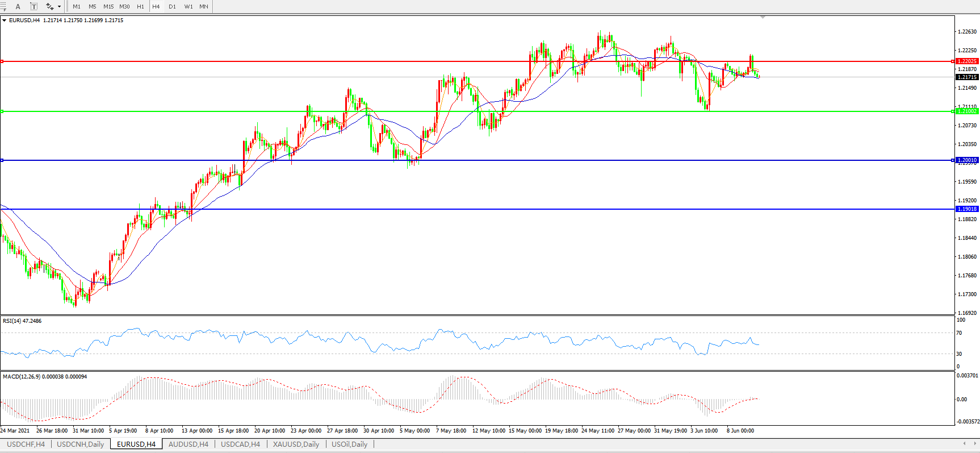Viewport: 980px width, 453px height.
Task: Click the chart shift triangle marker
Action: [x=763, y=18]
